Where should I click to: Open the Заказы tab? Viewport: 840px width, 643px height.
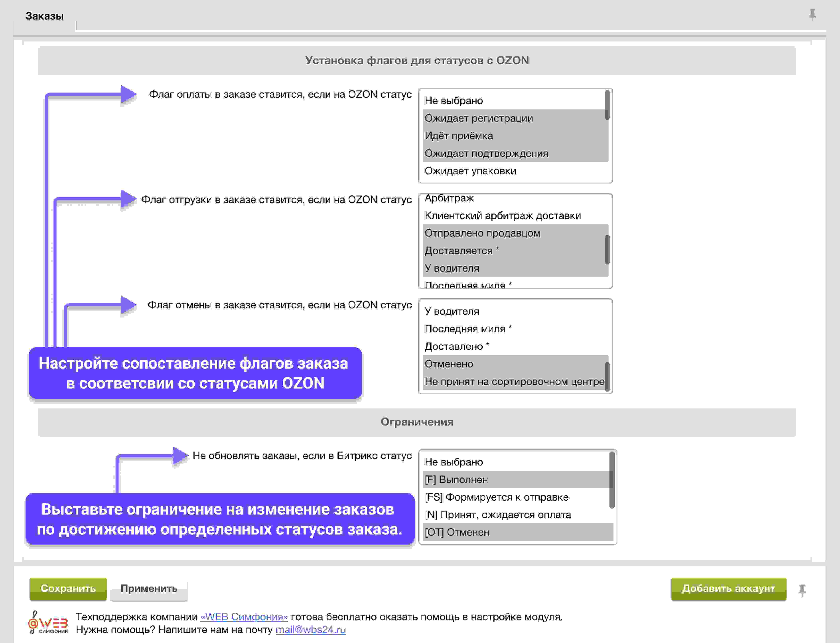44,16
